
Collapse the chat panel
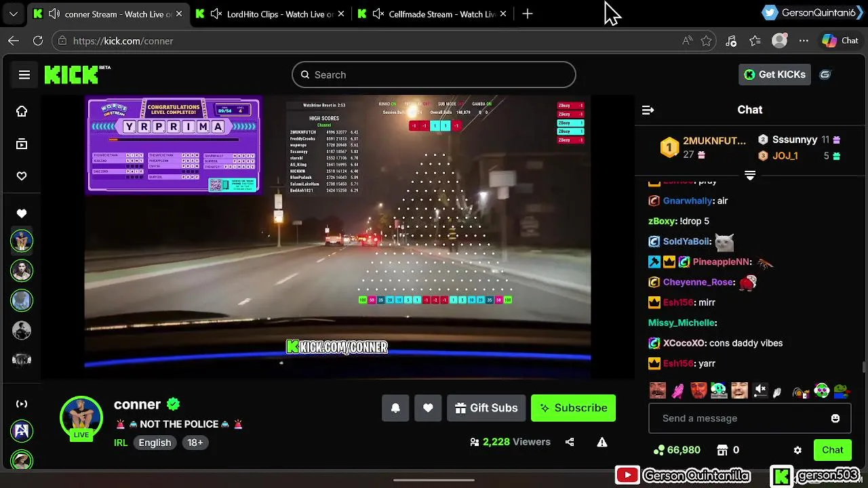tap(648, 110)
